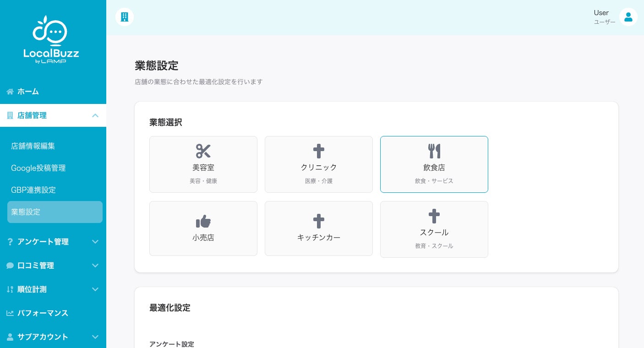
Task: Select the 小売店 business type card
Action: pos(203,228)
